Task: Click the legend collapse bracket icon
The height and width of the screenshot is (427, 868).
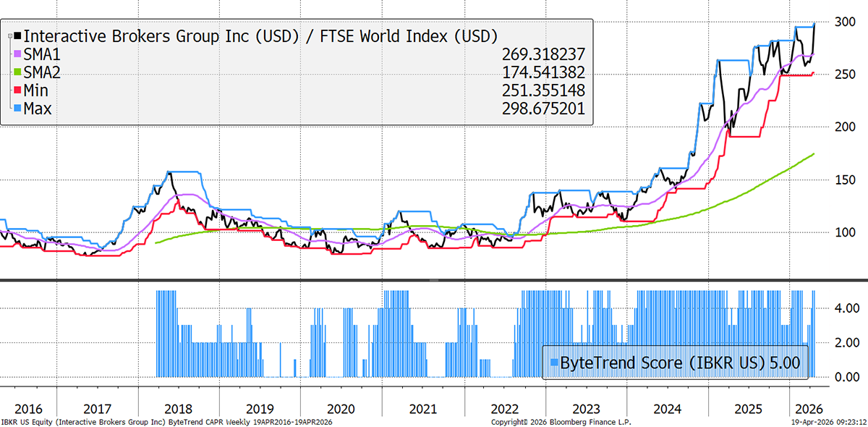Action: click(x=11, y=35)
